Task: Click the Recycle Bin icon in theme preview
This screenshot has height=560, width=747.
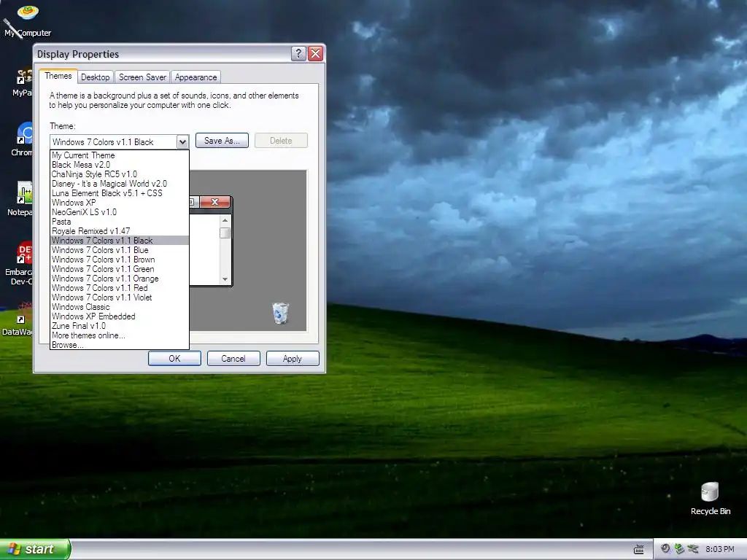Action: (x=281, y=313)
